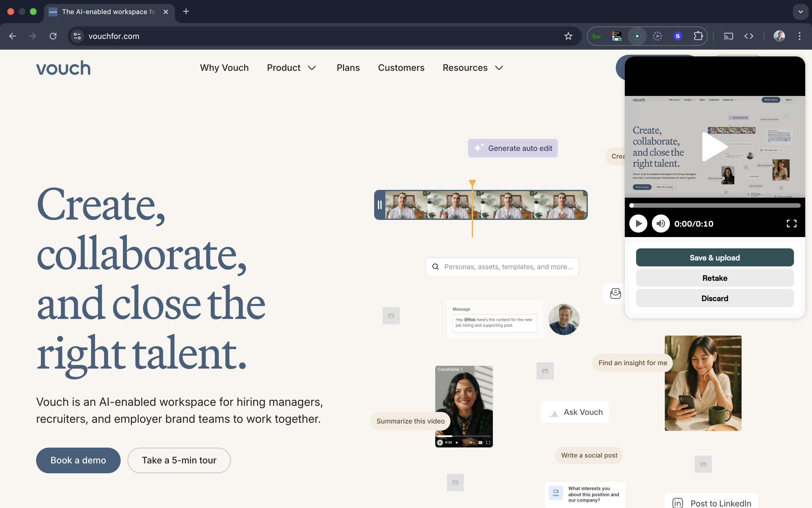Click the recorder play button next to timer
The width and height of the screenshot is (812, 508).
(x=638, y=224)
